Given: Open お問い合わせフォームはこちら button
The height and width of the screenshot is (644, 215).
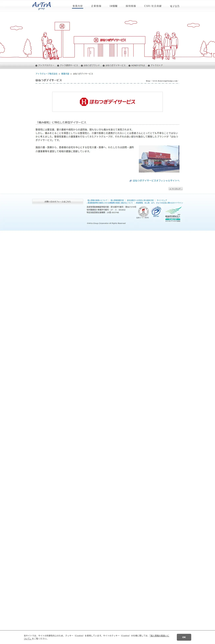Looking at the screenshot, I should coord(58,201).
